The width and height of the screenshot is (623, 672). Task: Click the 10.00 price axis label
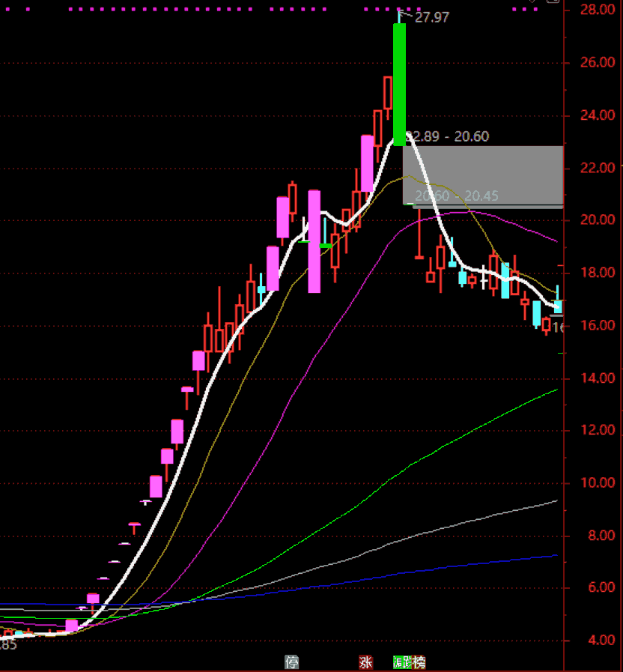point(598,483)
